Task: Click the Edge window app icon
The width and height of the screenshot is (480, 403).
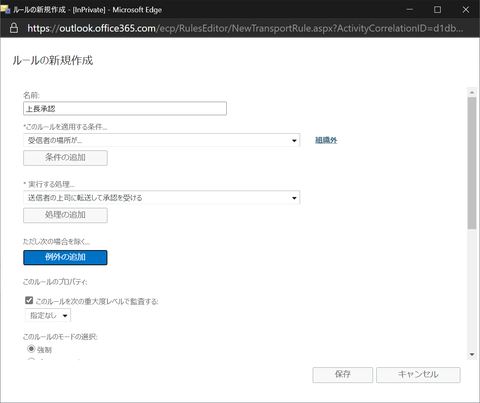Action: (x=6, y=9)
